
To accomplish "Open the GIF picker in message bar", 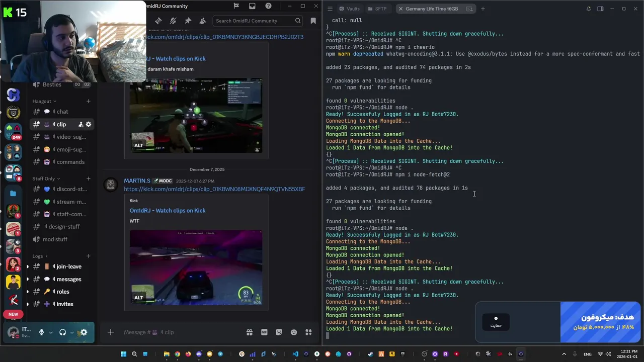I will 264,332.
